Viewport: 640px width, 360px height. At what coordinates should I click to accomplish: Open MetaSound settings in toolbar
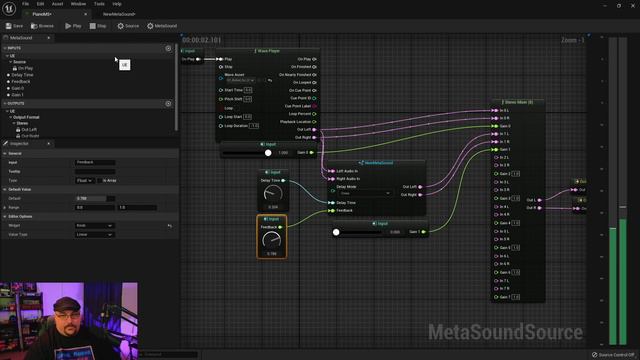162,26
